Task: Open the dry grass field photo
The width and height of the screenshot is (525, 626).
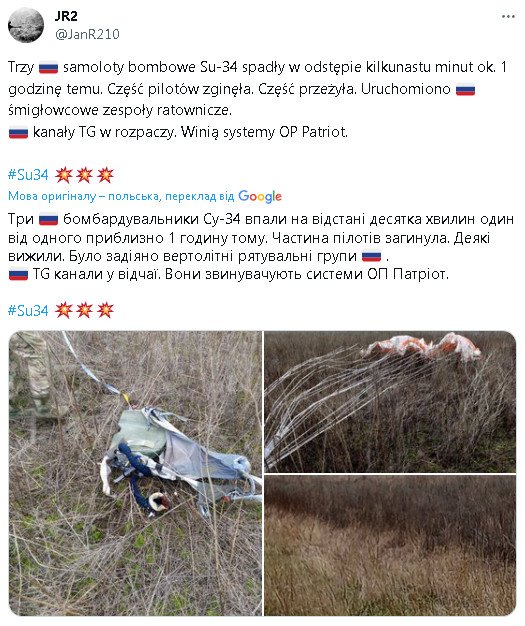Action: point(390,545)
